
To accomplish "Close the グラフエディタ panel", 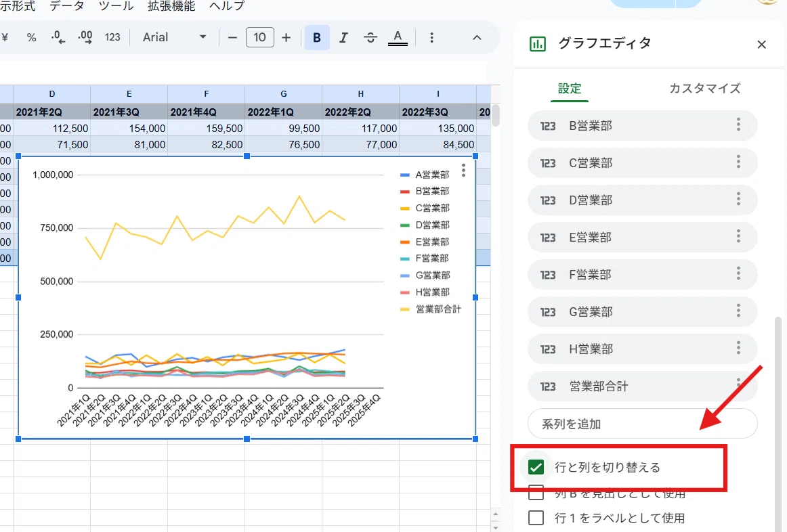I will click(x=761, y=45).
